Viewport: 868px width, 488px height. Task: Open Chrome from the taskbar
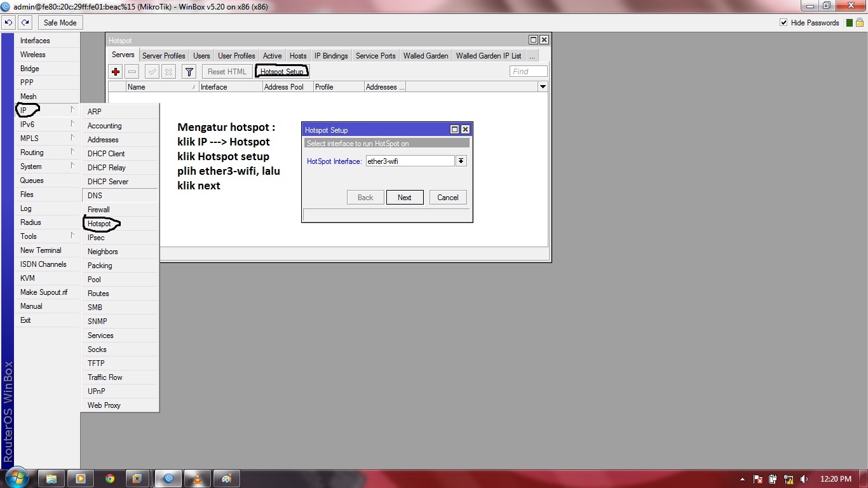(110, 478)
